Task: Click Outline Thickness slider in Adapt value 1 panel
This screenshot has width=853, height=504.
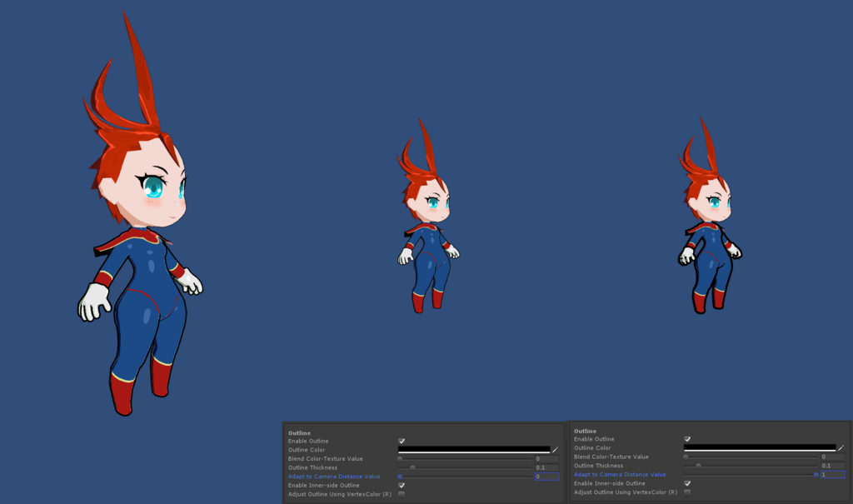Action: [751, 466]
